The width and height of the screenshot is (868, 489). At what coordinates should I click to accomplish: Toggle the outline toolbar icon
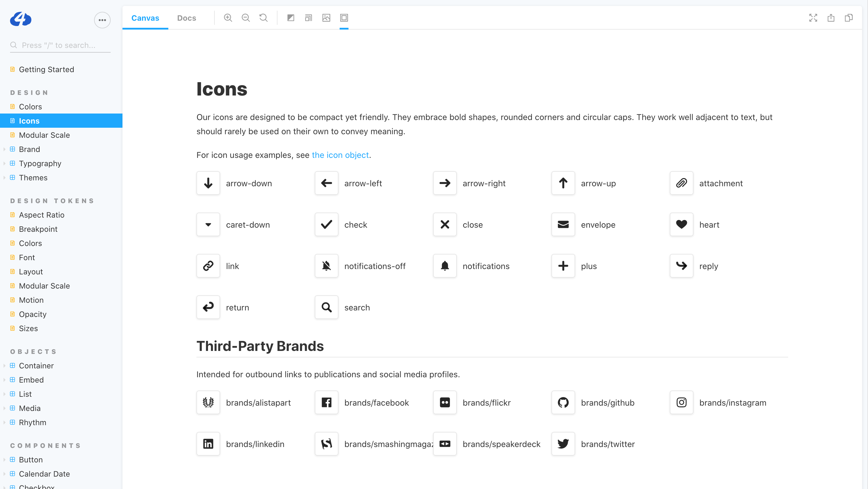coord(344,18)
